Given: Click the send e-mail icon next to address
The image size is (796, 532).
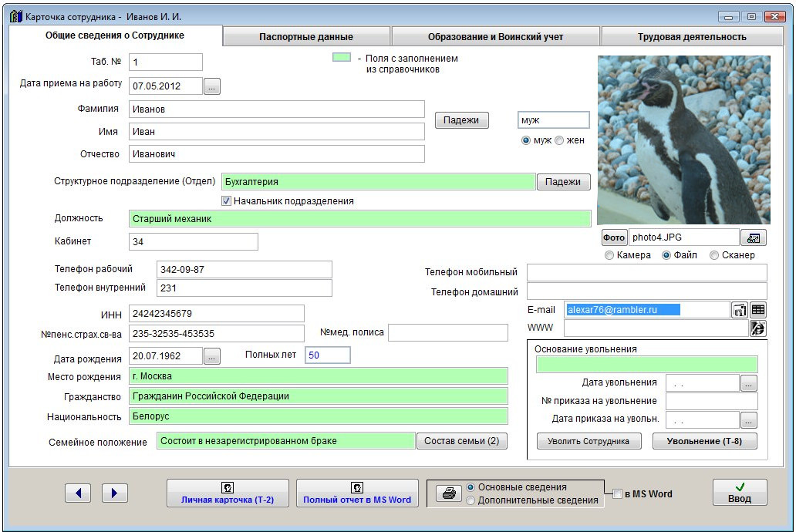Looking at the screenshot, I should pos(740,310).
